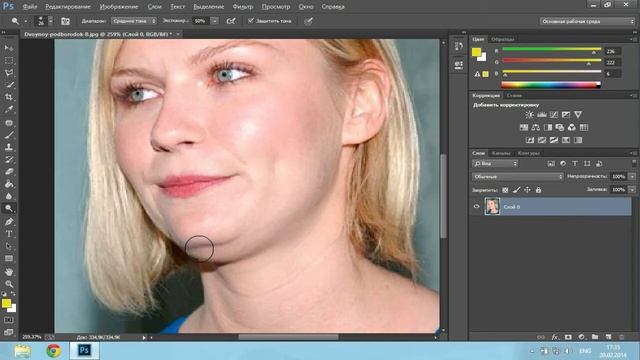
Task: Select the Paint Bucket tool
Action: (x=9, y=184)
